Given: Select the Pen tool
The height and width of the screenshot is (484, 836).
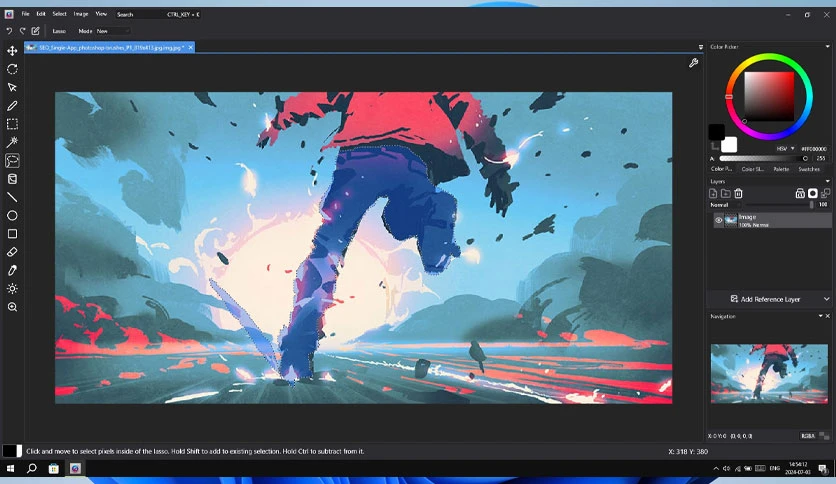Looking at the screenshot, I should coord(12,106).
